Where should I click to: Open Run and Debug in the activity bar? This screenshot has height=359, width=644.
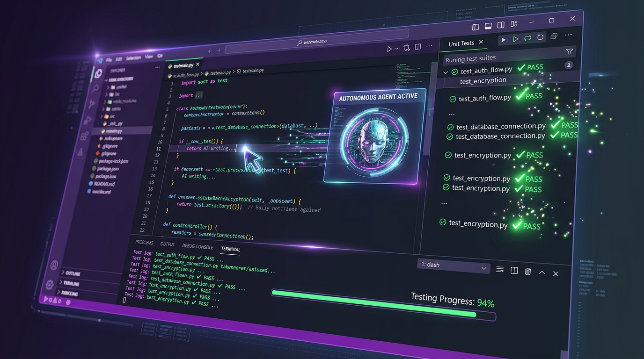coord(88,120)
